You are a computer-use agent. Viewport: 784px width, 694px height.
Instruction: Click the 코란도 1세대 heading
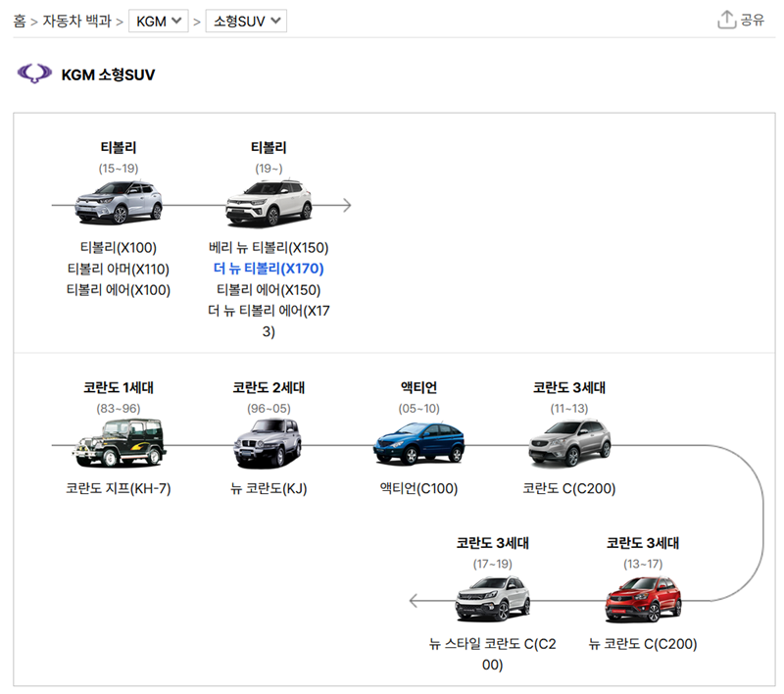pos(119,387)
